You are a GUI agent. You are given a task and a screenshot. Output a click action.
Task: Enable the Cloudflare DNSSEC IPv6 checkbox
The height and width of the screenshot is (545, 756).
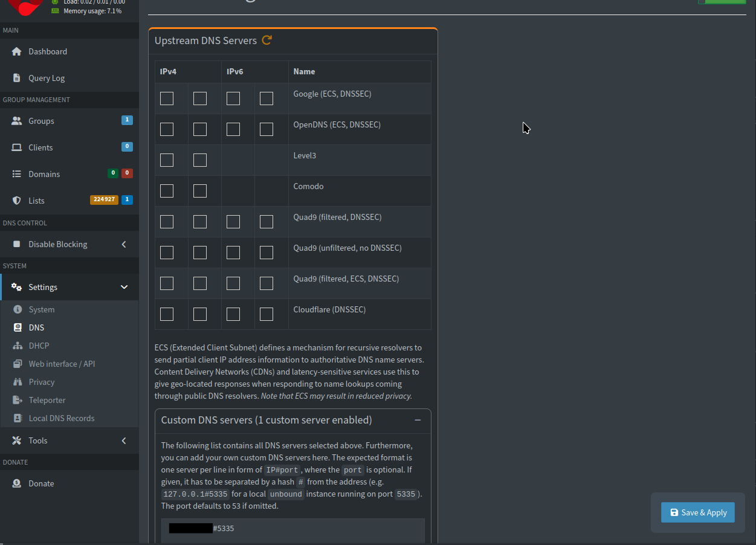tap(233, 314)
